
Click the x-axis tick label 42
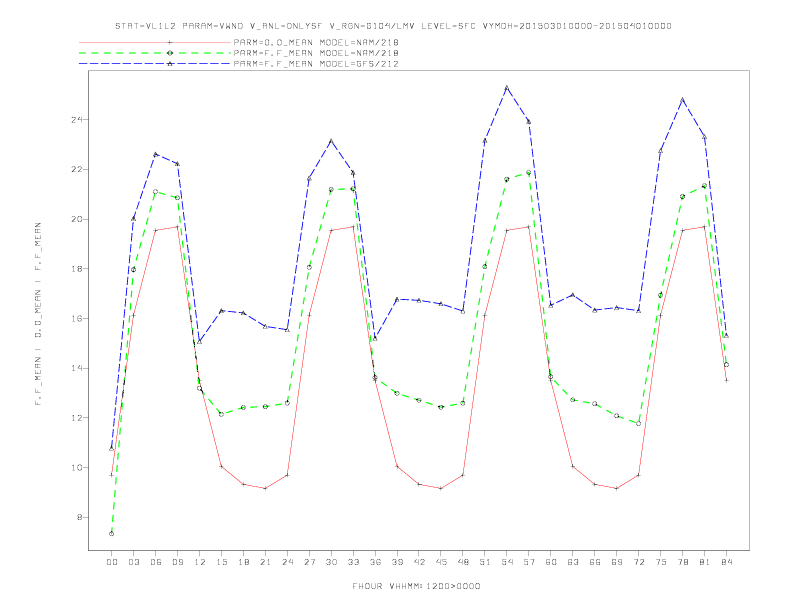point(419,562)
